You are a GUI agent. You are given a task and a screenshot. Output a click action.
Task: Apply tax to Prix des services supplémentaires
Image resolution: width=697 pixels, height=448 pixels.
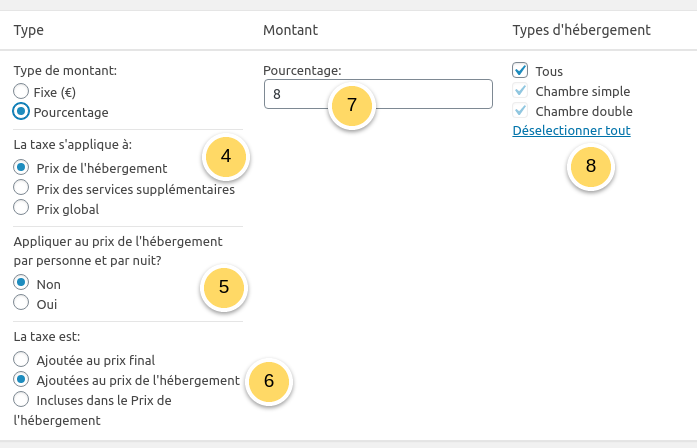21,188
